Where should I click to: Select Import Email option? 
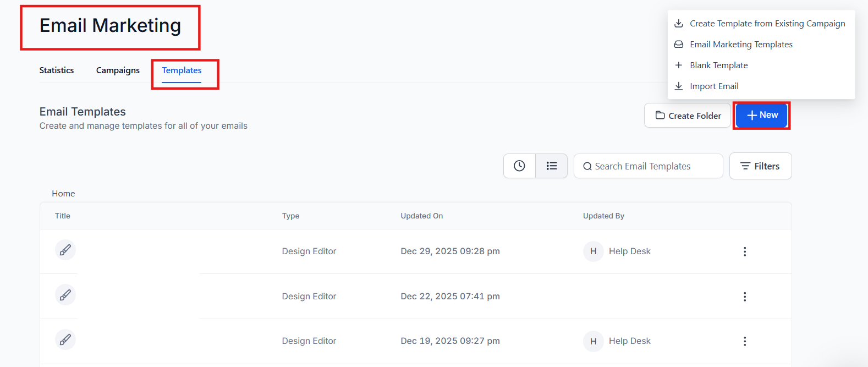(714, 86)
